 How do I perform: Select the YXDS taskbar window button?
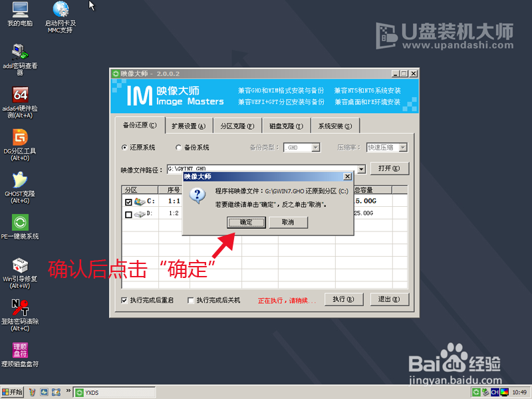coord(114,392)
